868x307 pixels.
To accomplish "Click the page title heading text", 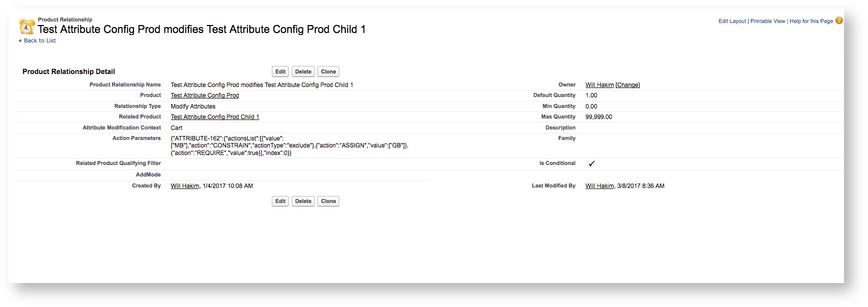I will click(202, 29).
